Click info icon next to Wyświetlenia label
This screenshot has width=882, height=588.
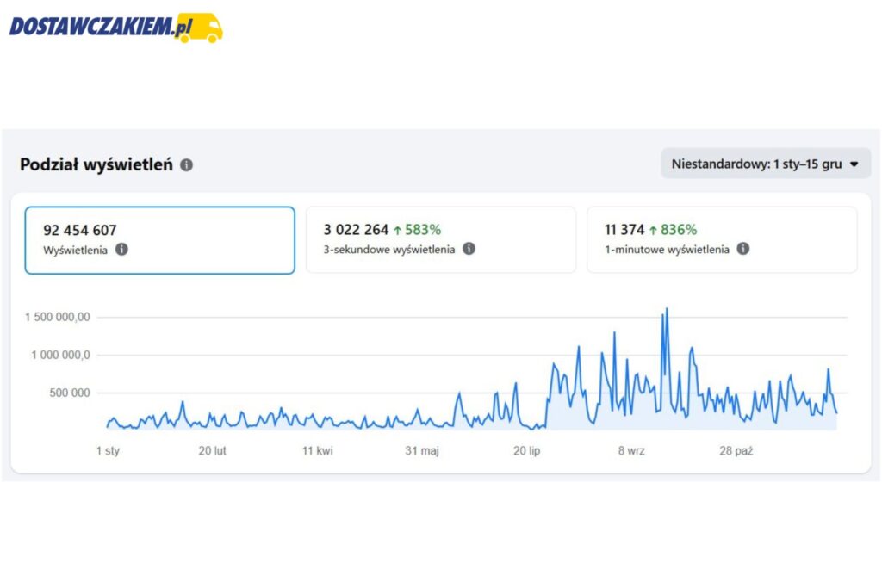[x=121, y=249]
